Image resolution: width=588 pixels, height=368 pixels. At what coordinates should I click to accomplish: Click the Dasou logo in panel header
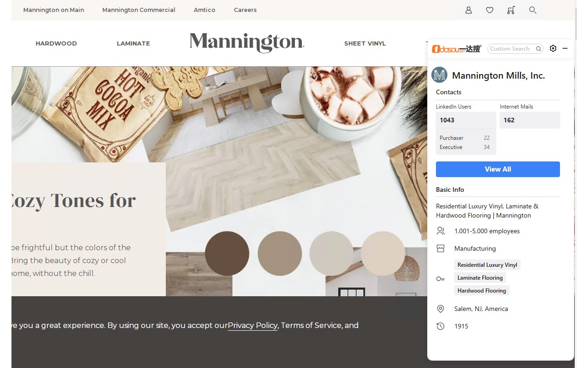(456, 49)
